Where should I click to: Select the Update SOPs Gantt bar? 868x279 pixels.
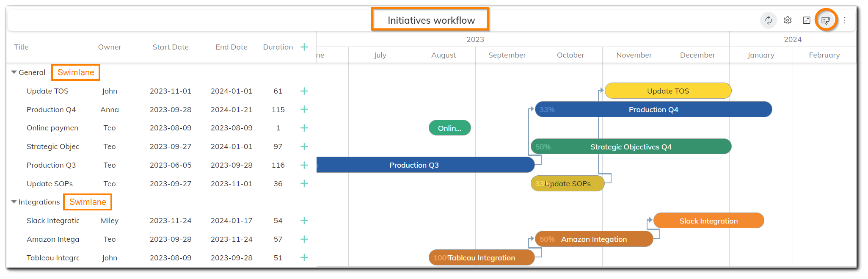568,183
